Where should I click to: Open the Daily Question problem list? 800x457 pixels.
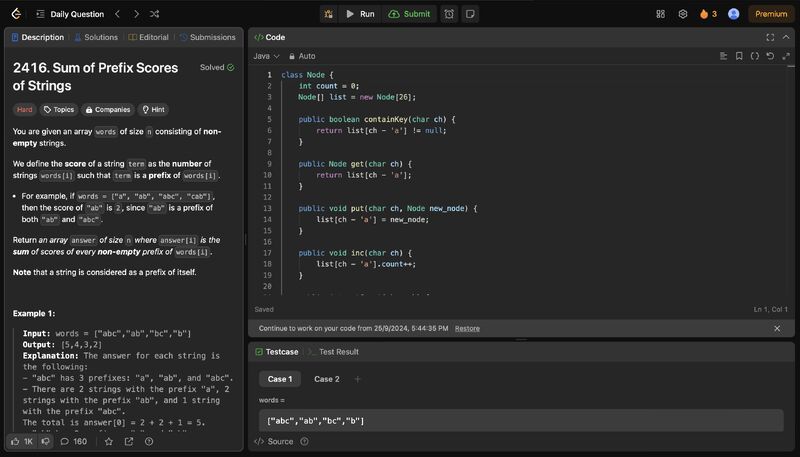click(70, 14)
